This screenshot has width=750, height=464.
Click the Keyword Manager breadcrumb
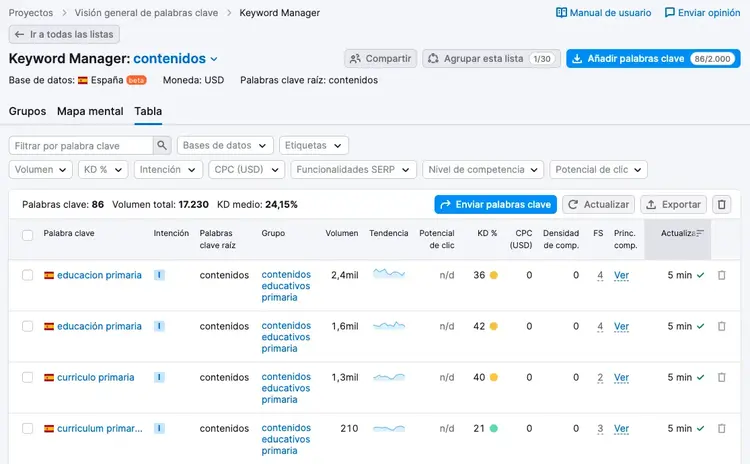pos(280,13)
